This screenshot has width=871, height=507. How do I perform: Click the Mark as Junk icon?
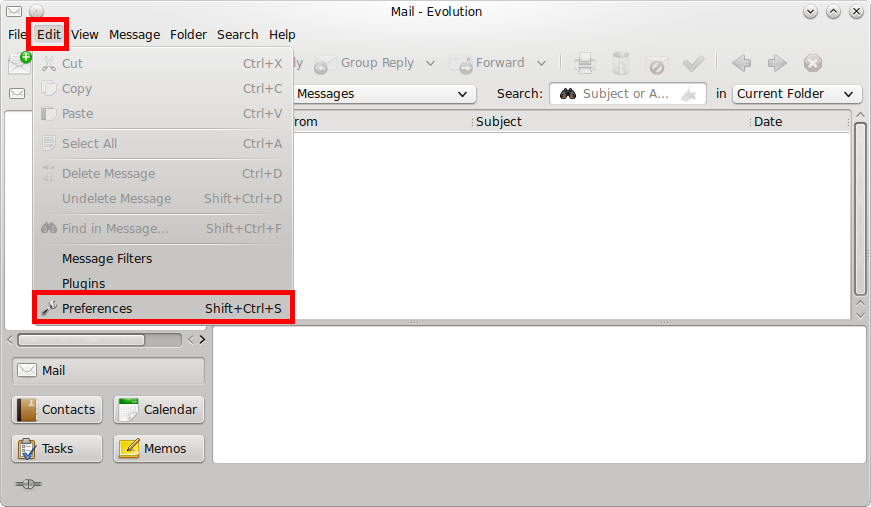click(x=656, y=64)
